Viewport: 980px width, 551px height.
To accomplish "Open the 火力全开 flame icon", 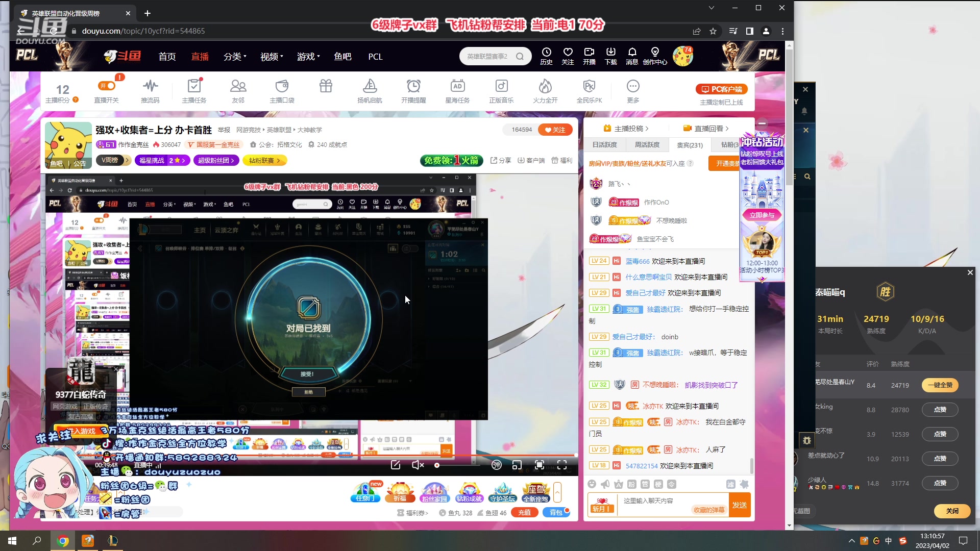I will [545, 91].
